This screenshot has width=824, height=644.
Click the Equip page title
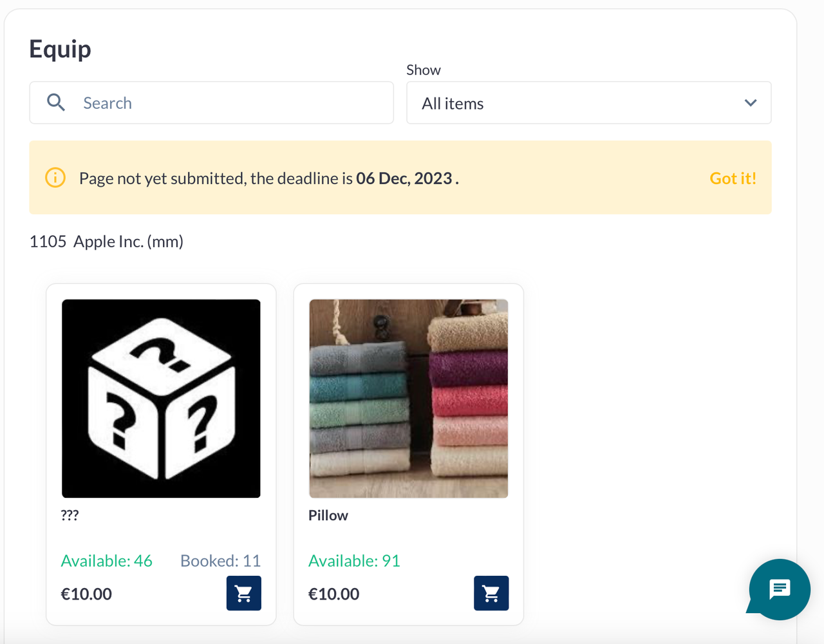pos(60,49)
